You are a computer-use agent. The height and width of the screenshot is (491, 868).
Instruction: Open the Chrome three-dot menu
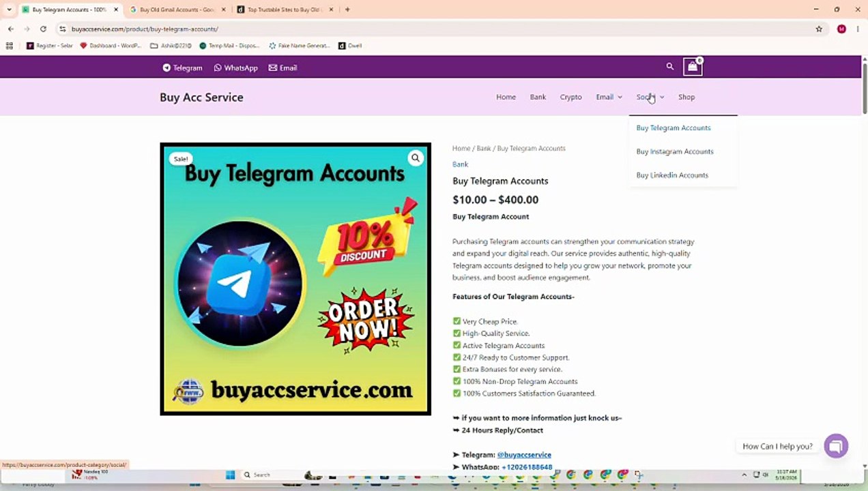858,29
